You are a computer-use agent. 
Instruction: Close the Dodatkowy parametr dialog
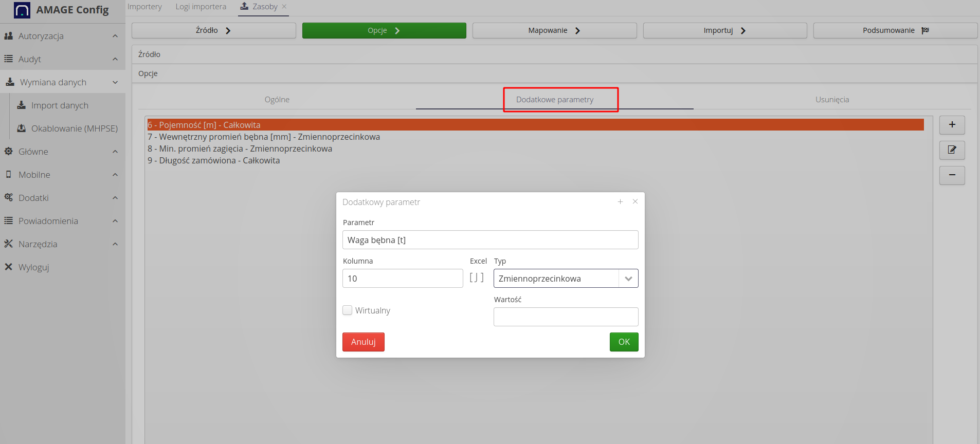pos(635,201)
